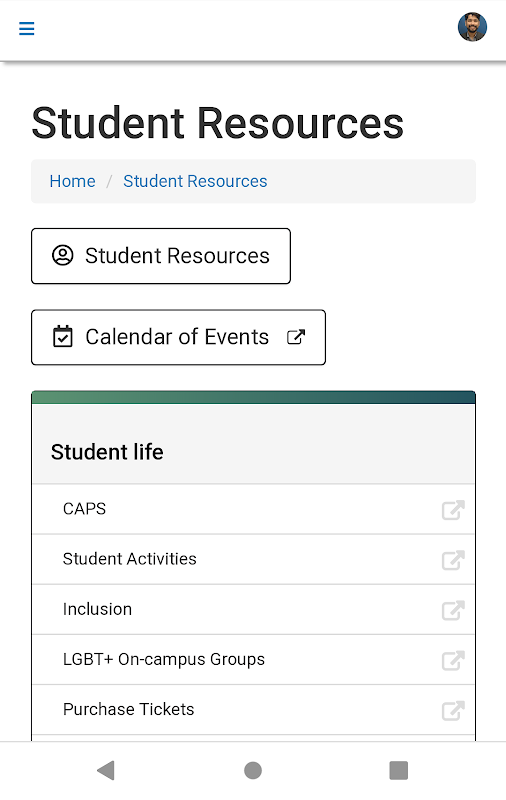Screen dimensions: 506x800
Task: Tap Android recent apps square button
Action: point(399,770)
